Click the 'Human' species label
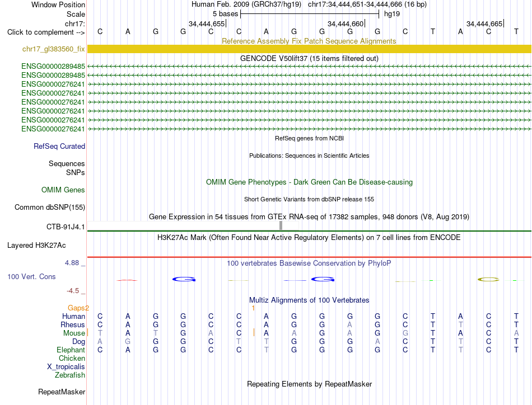 click(x=73, y=316)
